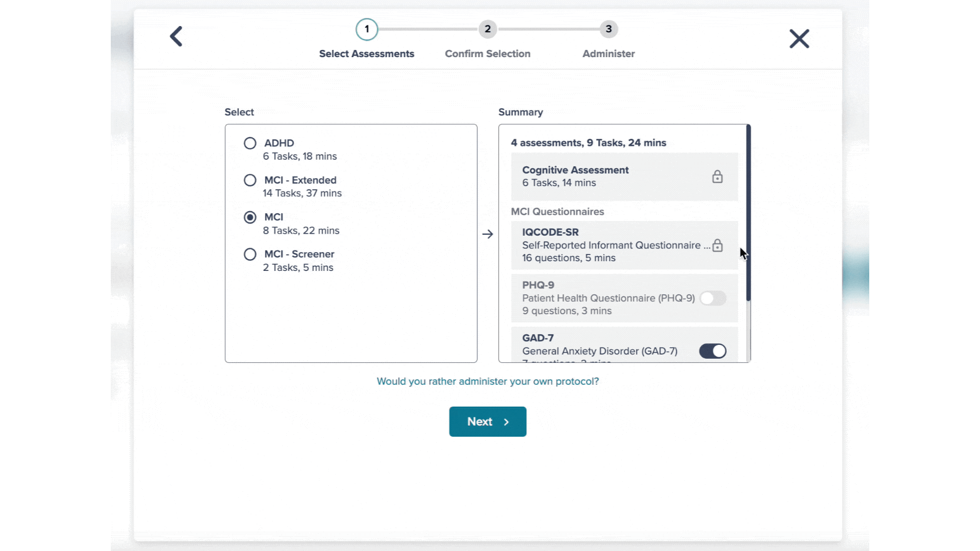This screenshot has width=980, height=551.
Task: Click step 2 Confirm Selection circle icon
Action: click(x=487, y=28)
